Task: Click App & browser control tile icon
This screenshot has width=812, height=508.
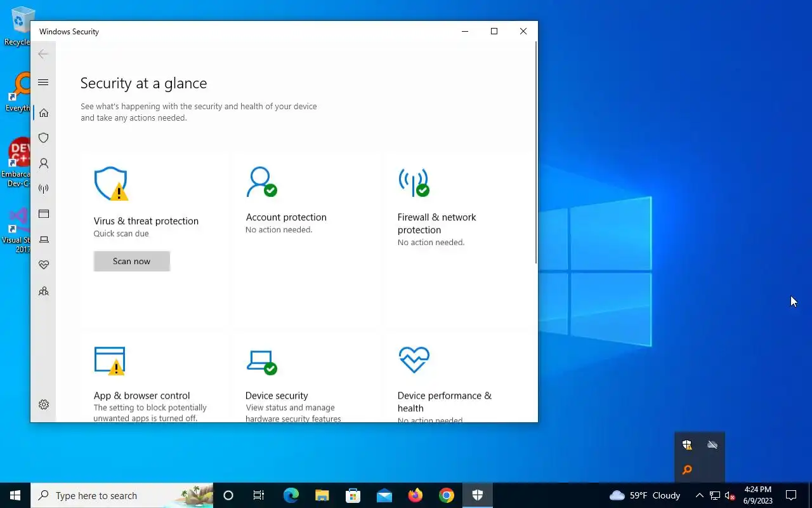Action: [109, 361]
